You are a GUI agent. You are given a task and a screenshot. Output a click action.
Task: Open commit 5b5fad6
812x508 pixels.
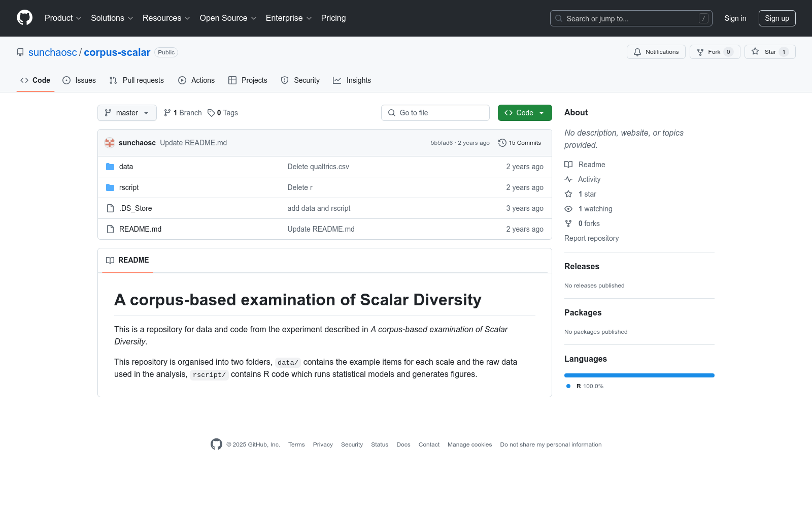pos(442,143)
